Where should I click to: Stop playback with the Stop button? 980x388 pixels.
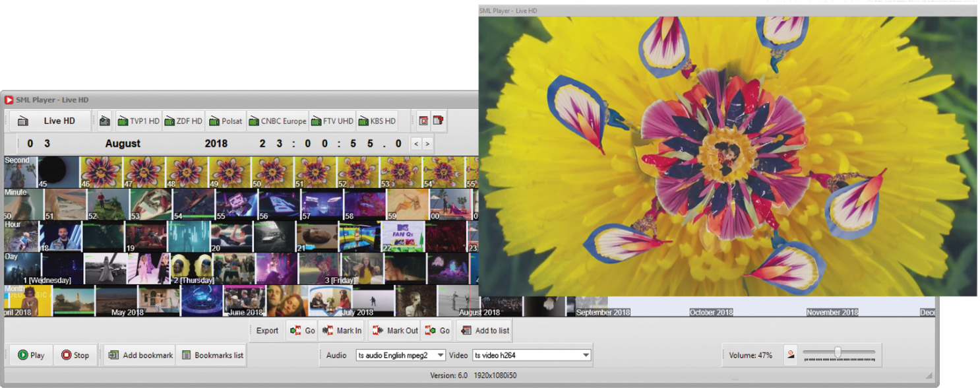pyautogui.click(x=75, y=355)
